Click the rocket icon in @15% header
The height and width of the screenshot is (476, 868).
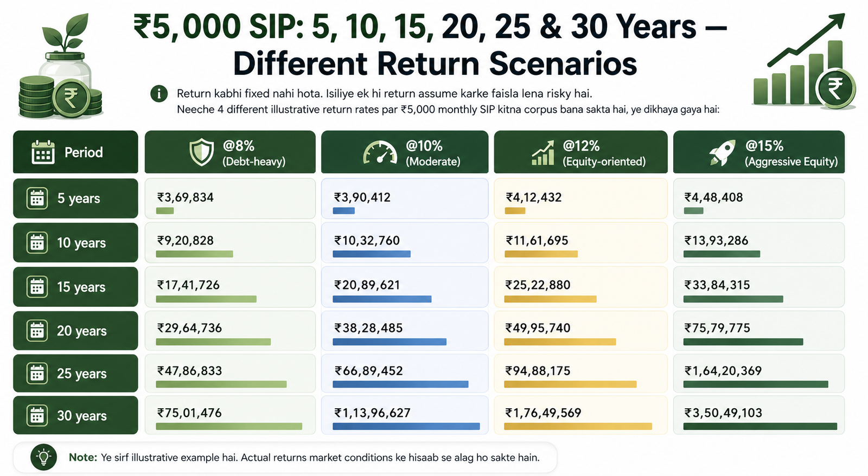(722, 153)
